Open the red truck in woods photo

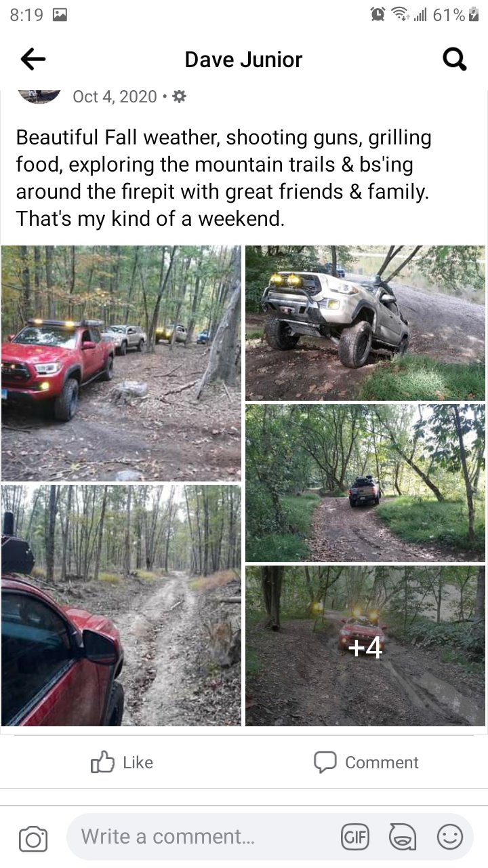[x=121, y=363]
